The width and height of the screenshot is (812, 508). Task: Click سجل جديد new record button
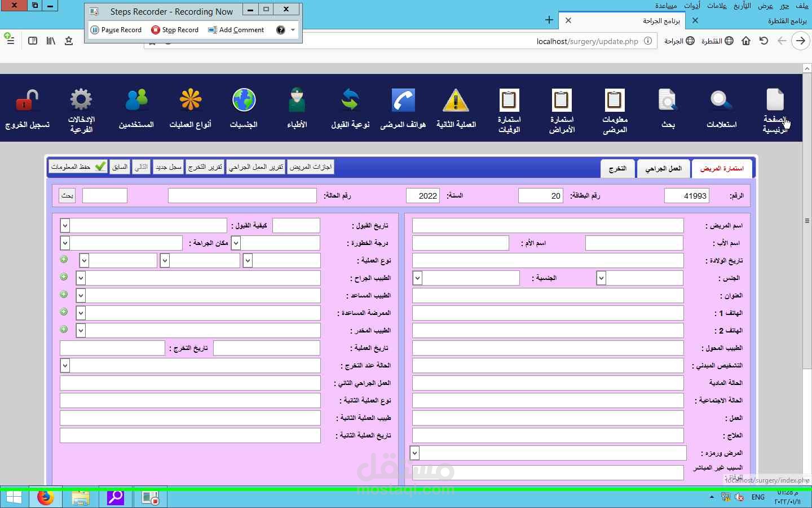click(x=168, y=167)
